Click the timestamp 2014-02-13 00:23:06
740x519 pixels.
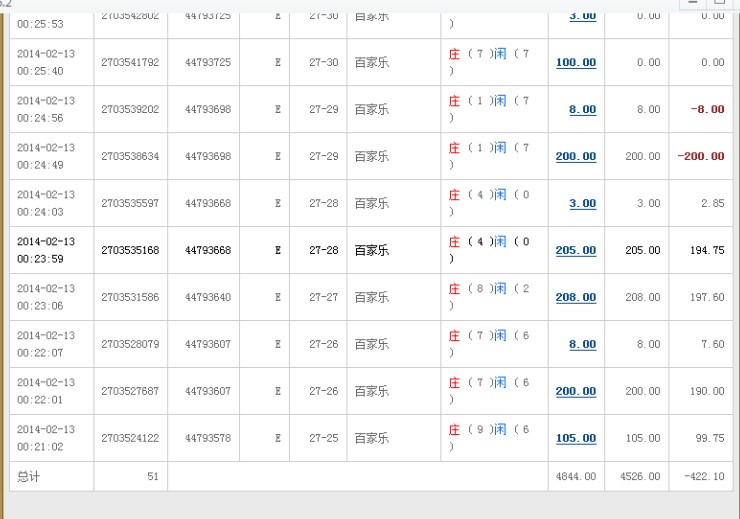46,297
